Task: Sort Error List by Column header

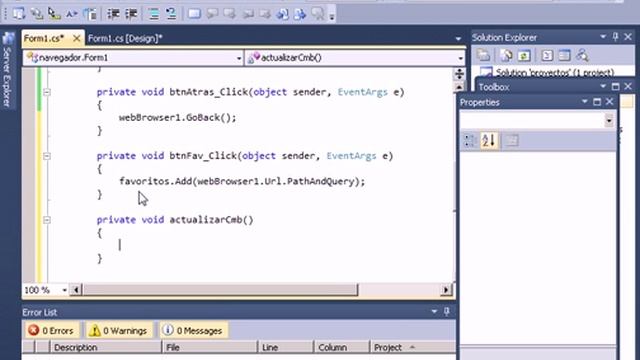Action: 341,347
